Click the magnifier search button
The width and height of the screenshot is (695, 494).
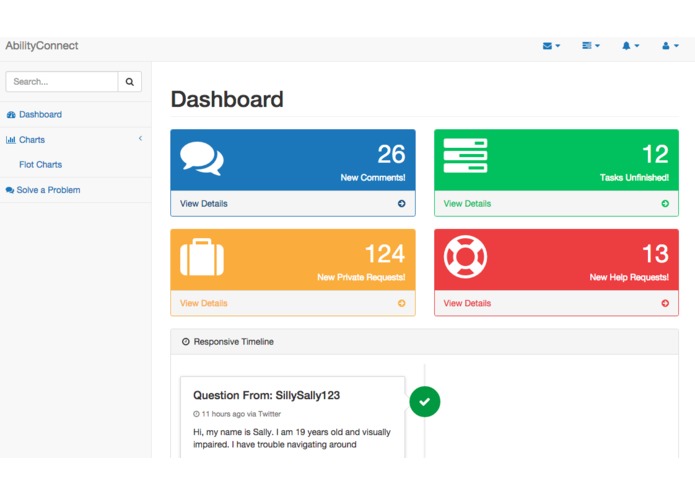tap(129, 82)
